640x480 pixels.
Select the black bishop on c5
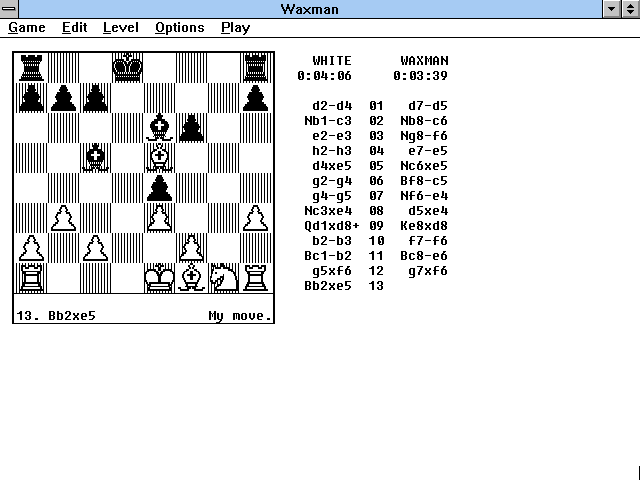[95, 158]
